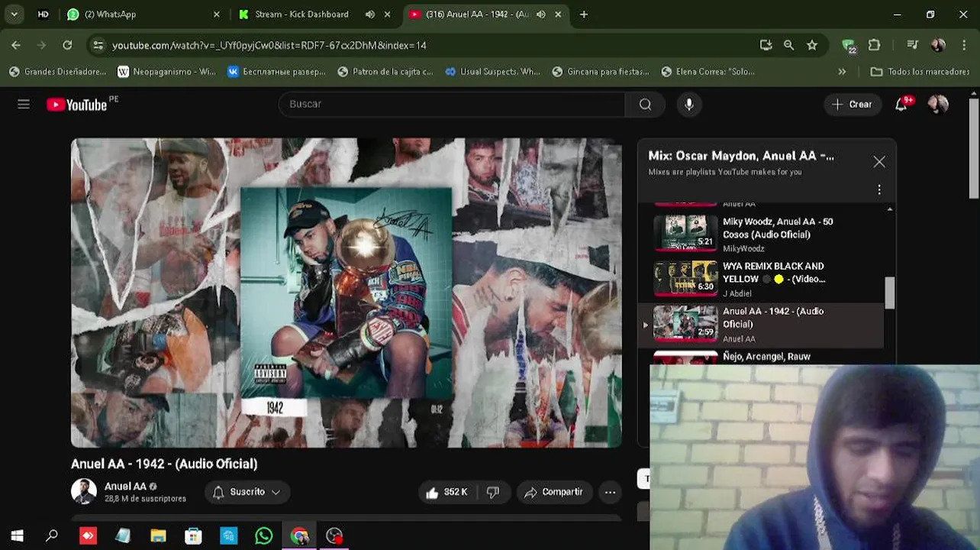
Task: Open File Explorer from taskbar
Action: pos(158,536)
